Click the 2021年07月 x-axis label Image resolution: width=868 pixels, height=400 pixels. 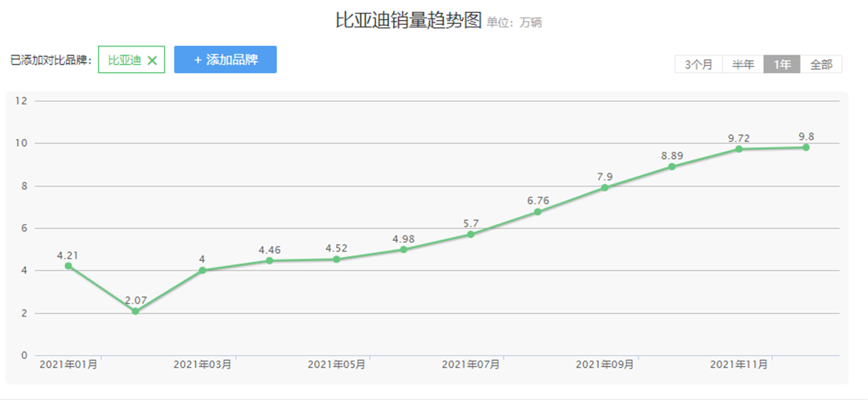[x=471, y=365]
